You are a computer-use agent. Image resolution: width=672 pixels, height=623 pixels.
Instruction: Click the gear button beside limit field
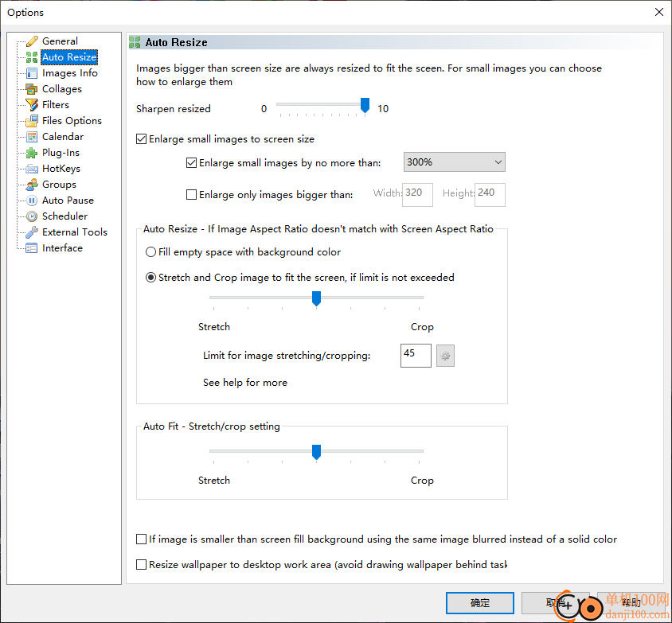[445, 356]
